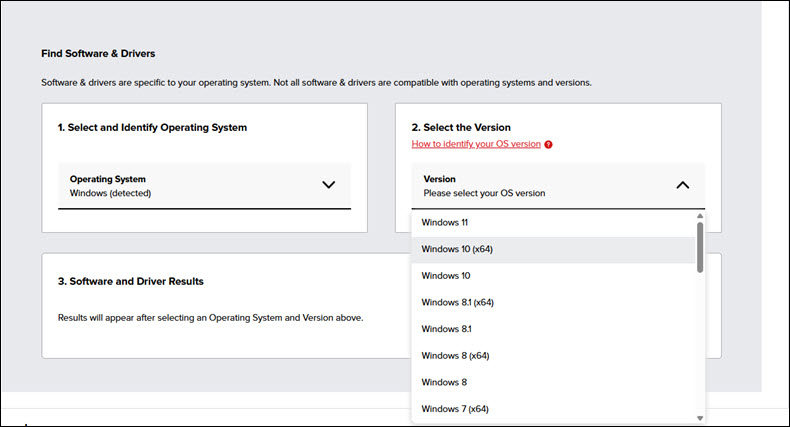Select Windows 8 (x64) from the dropdown
This screenshot has height=427, width=790.
(553, 356)
